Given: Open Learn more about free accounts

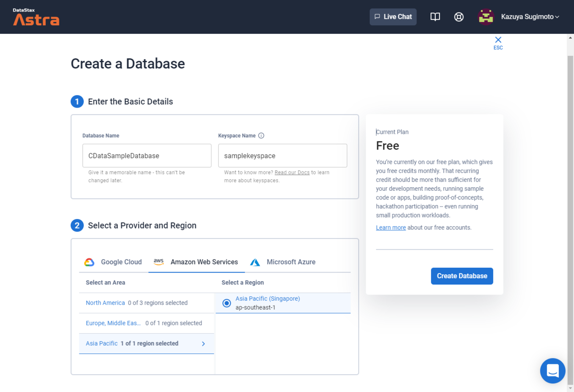Looking at the screenshot, I should [x=391, y=228].
